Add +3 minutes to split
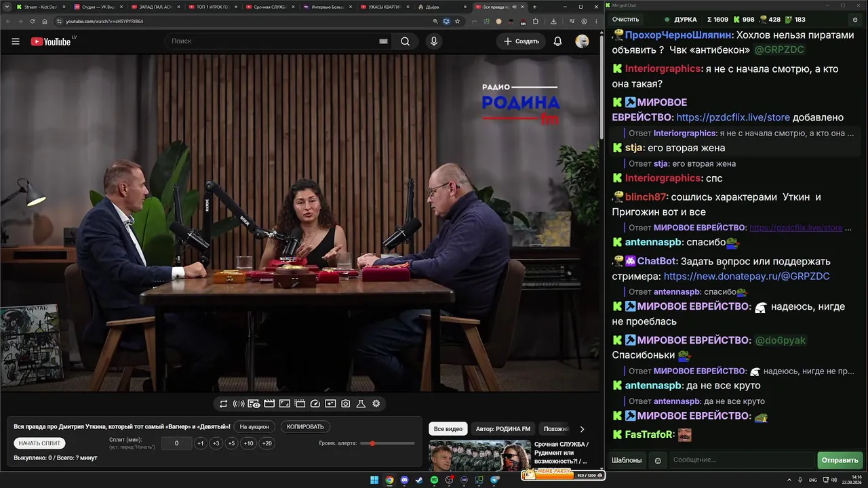868x488 pixels. (x=216, y=443)
